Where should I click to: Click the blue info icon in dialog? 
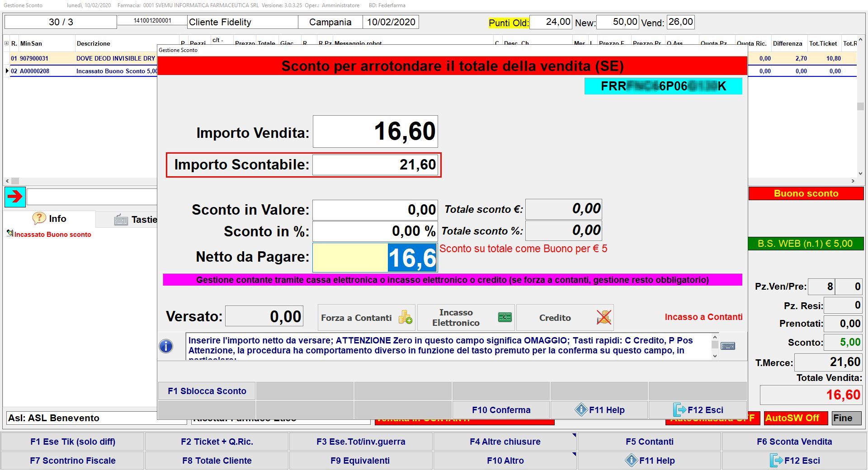(166, 346)
